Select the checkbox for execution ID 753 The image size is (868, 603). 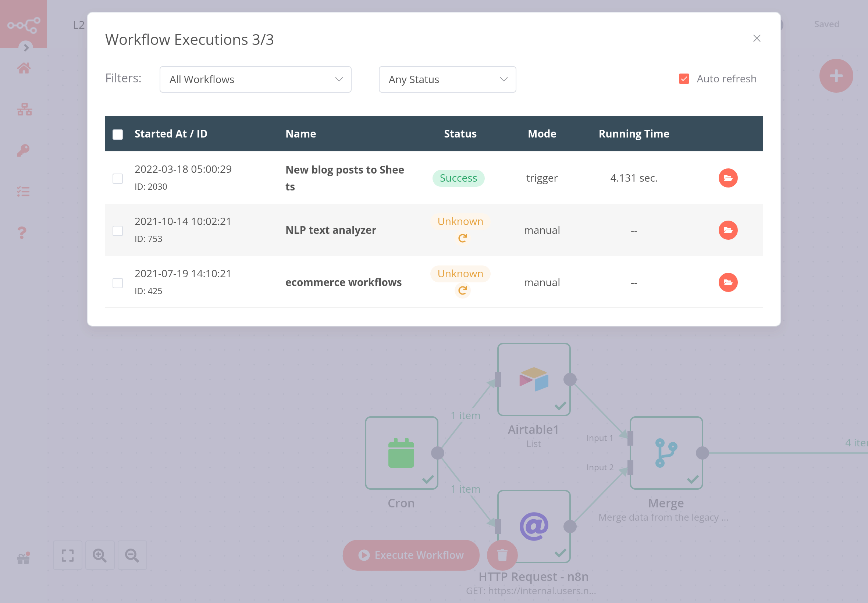(118, 231)
